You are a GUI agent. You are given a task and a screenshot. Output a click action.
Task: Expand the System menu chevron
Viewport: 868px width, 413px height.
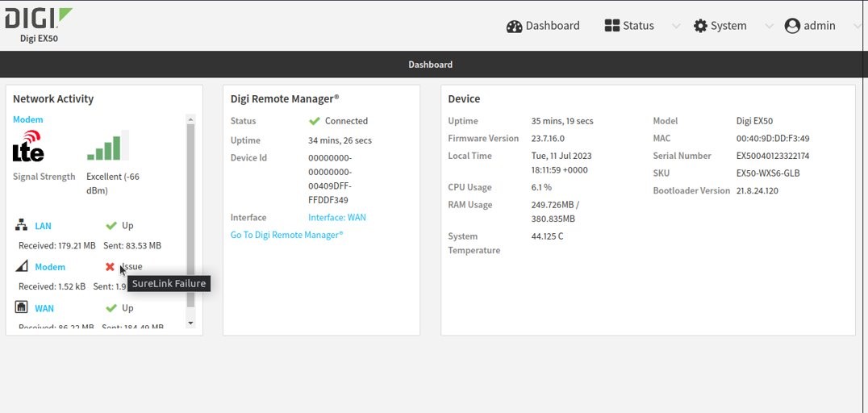768,26
